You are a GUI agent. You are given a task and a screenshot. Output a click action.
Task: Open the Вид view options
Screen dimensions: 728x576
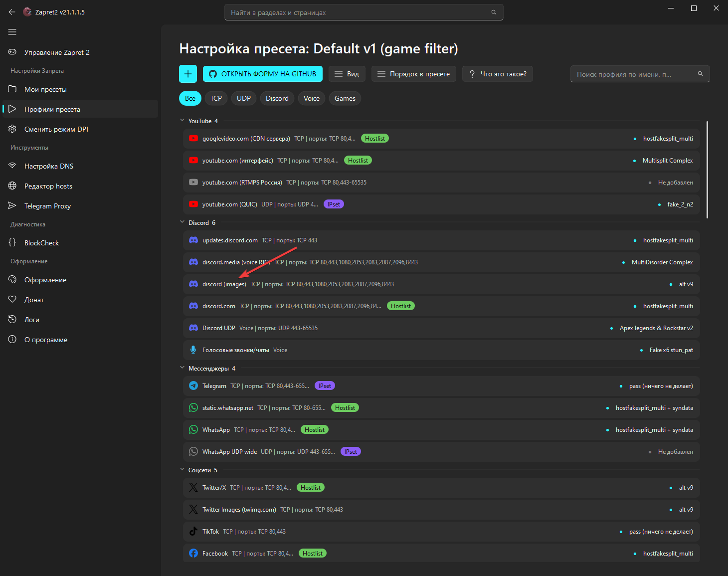click(x=347, y=74)
